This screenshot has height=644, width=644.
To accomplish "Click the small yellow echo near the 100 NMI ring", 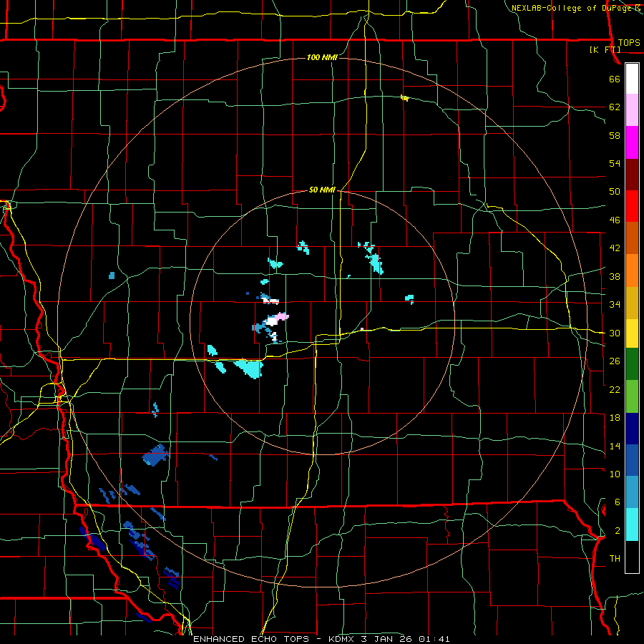I will pos(404,98).
